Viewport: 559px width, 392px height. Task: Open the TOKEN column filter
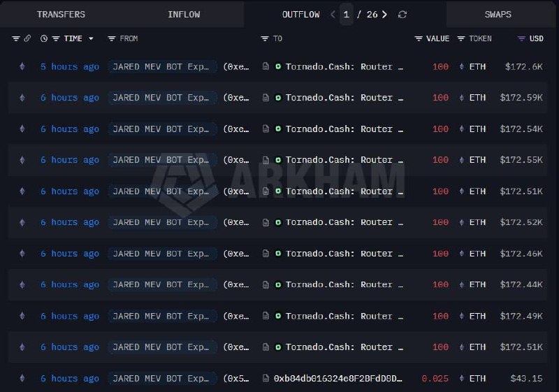(x=461, y=38)
